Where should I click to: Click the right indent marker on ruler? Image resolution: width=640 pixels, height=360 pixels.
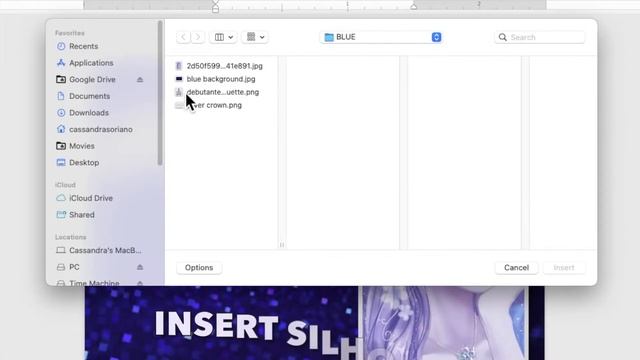pyautogui.click(x=413, y=7)
